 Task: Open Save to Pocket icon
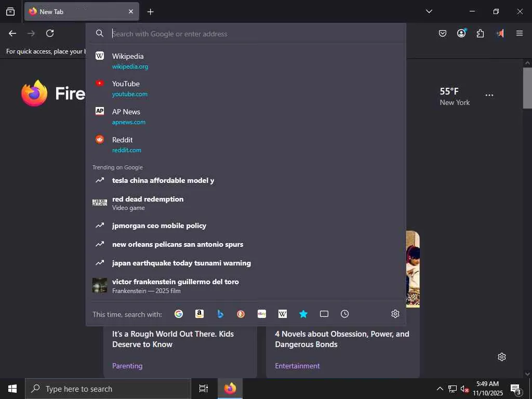[x=443, y=33]
